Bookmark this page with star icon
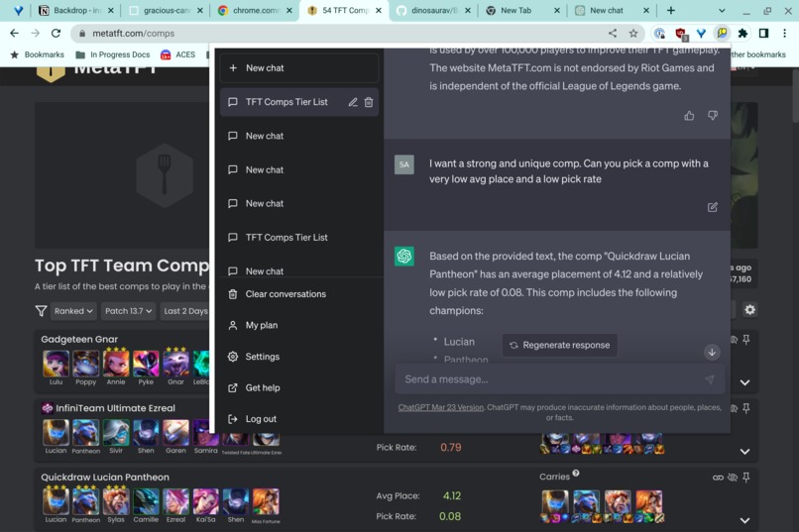The width and height of the screenshot is (799, 532). [633, 33]
